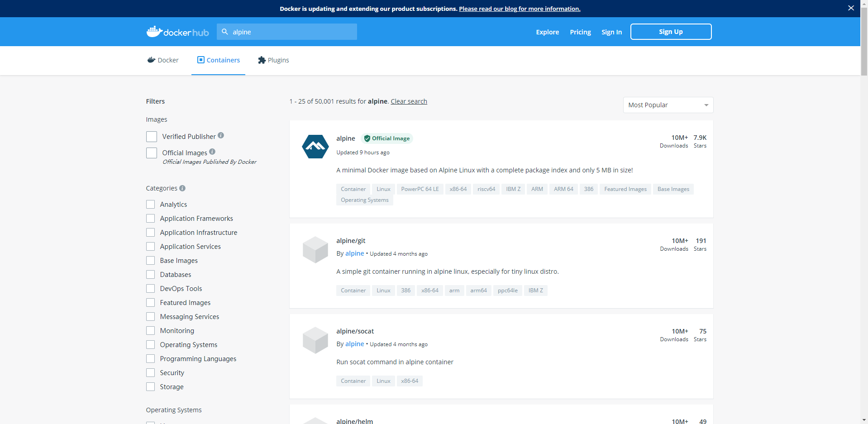Check the Storage category
Image resolution: width=868 pixels, height=424 pixels.
[151, 387]
